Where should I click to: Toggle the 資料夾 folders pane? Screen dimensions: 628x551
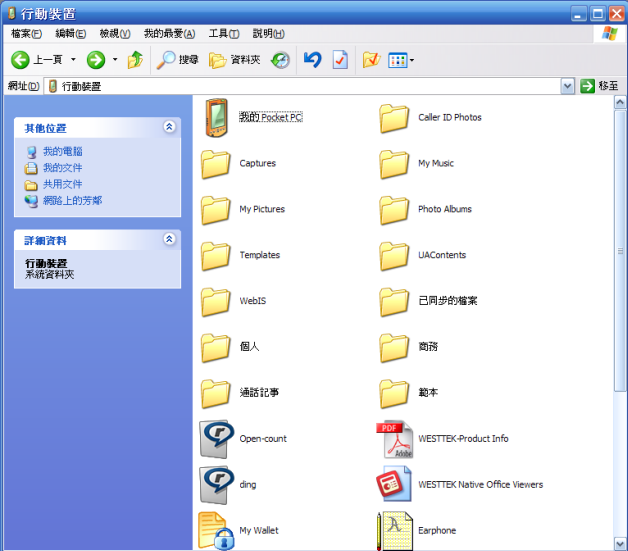(235, 60)
